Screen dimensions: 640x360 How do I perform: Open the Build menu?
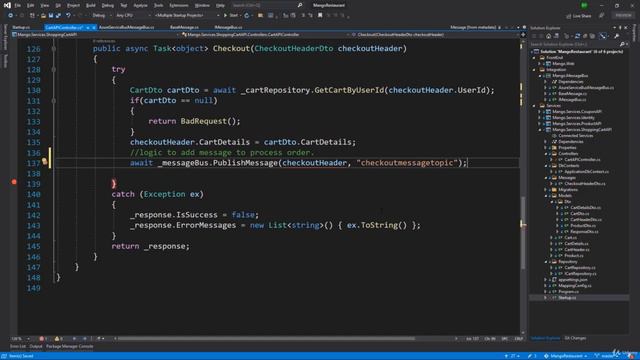(x=91, y=5)
